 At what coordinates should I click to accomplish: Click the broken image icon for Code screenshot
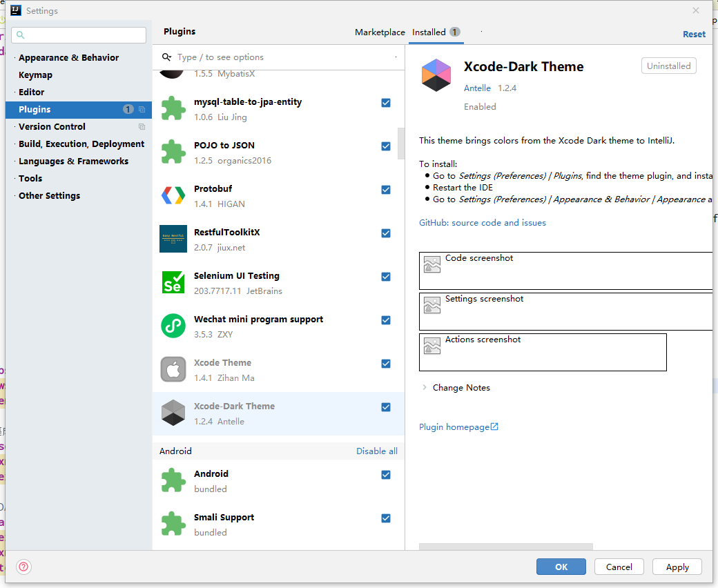431,264
